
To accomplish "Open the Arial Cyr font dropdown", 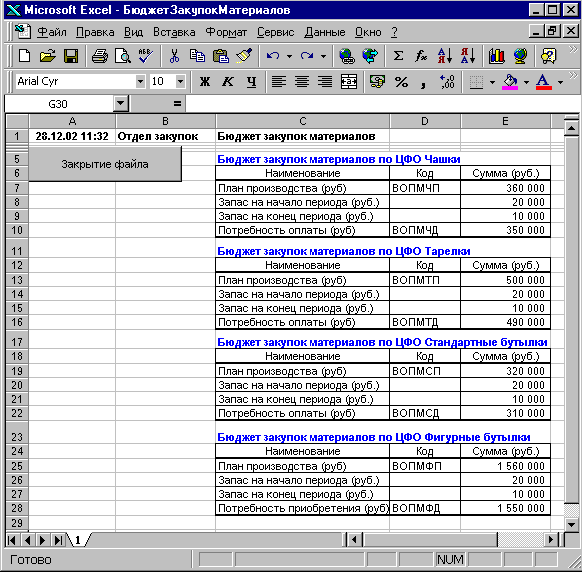I will click(140, 81).
